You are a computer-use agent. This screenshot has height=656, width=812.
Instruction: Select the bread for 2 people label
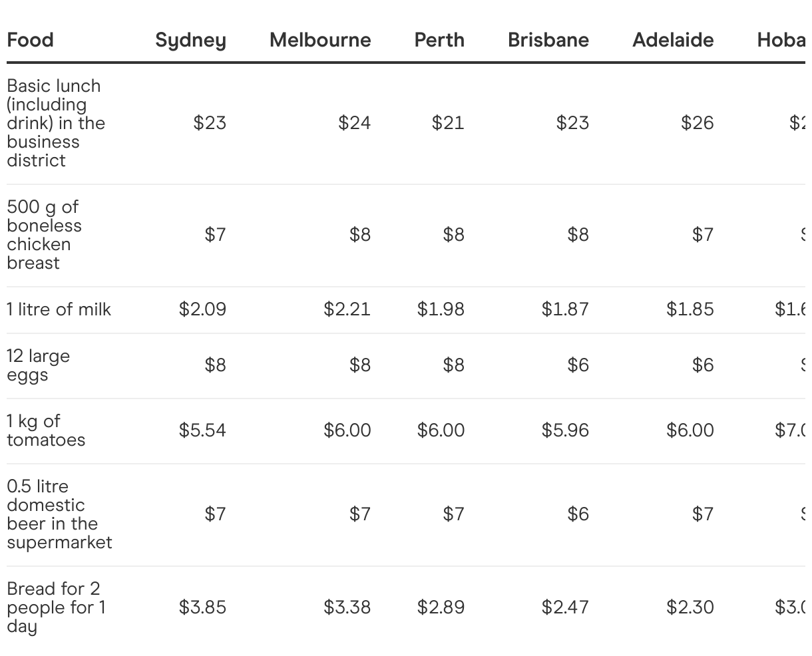[x=55, y=607]
